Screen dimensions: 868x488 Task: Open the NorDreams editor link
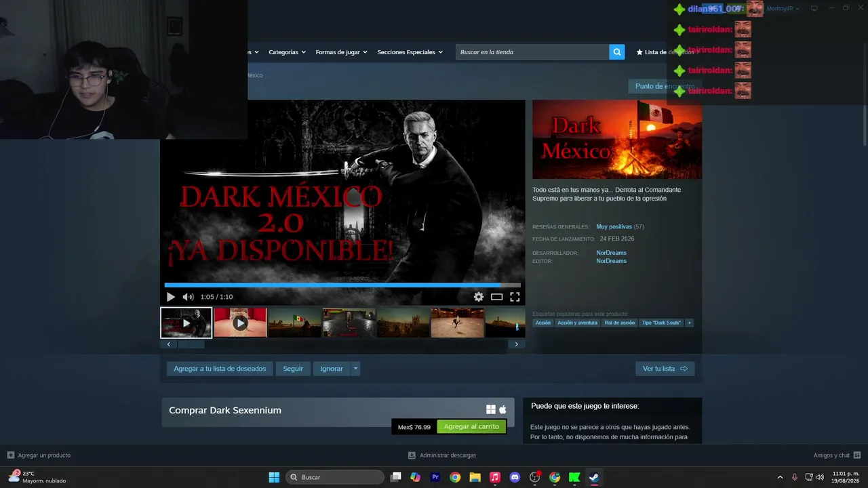(611, 261)
